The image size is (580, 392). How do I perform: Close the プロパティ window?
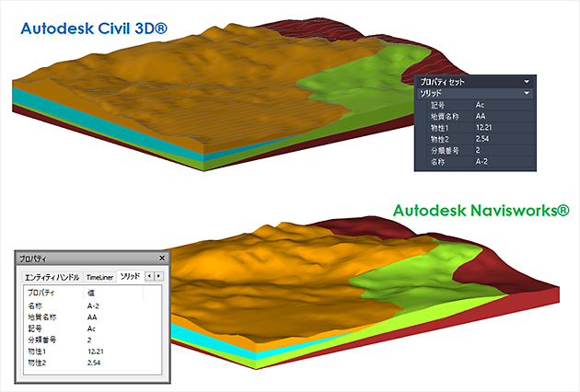pyautogui.click(x=162, y=259)
